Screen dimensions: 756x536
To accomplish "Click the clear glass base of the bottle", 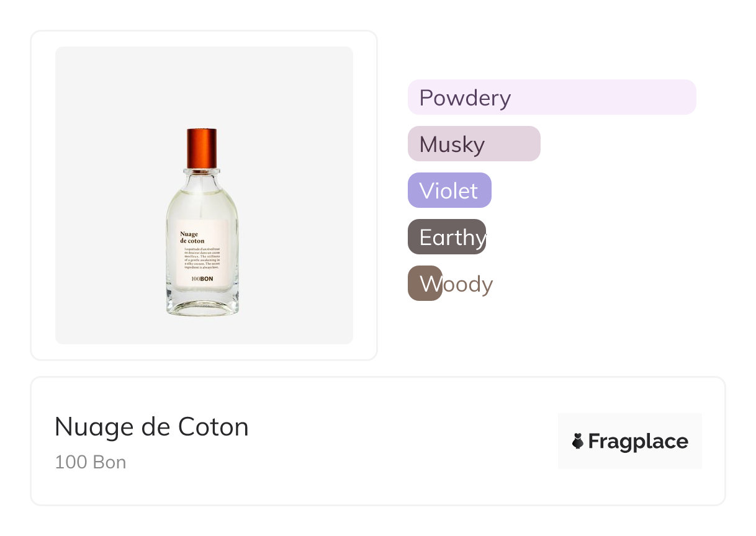I will (202, 304).
